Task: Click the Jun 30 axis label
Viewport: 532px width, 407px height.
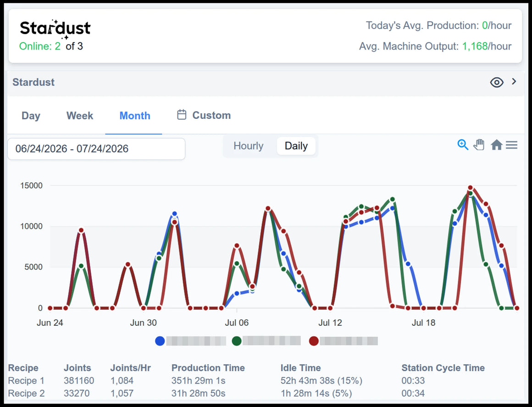Action: [x=143, y=323]
